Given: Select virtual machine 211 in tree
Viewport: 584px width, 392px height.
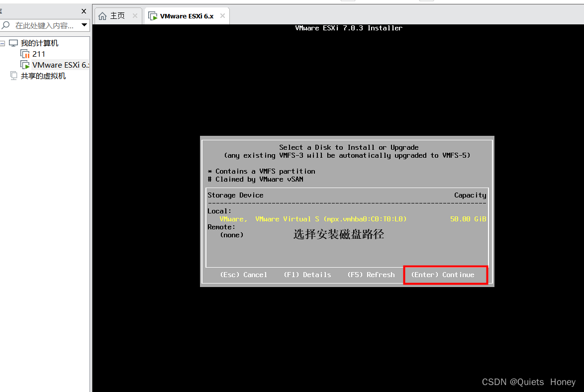Looking at the screenshot, I should 39,54.
